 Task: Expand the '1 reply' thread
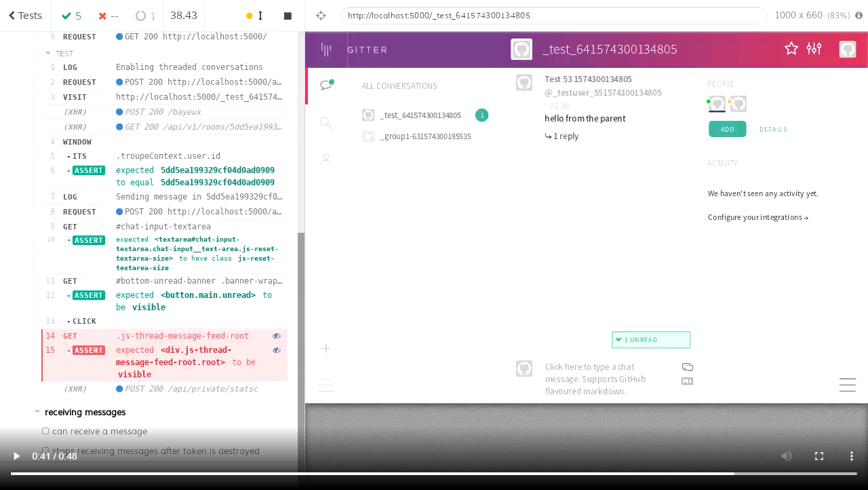(x=561, y=136)
